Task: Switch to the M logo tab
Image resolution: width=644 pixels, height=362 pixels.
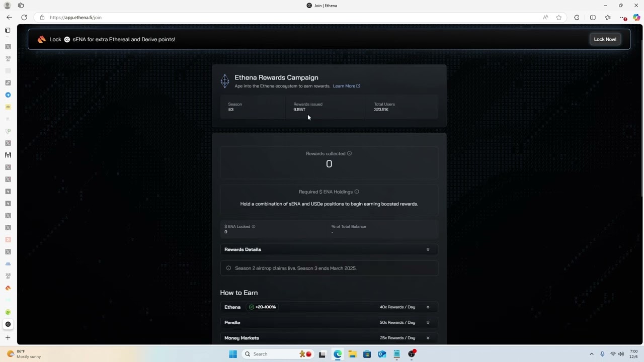Action: [x=8, y=155]
